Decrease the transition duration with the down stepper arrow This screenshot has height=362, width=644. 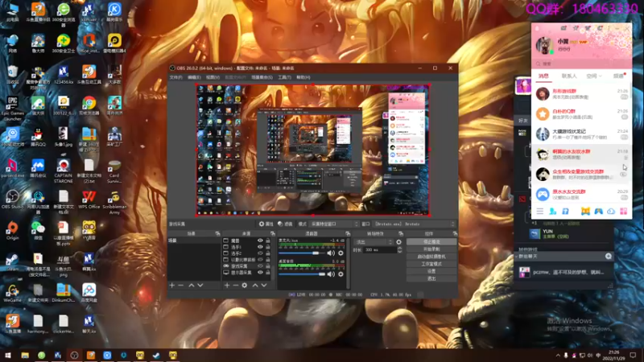pyautogui.click(x=399, y=252)
